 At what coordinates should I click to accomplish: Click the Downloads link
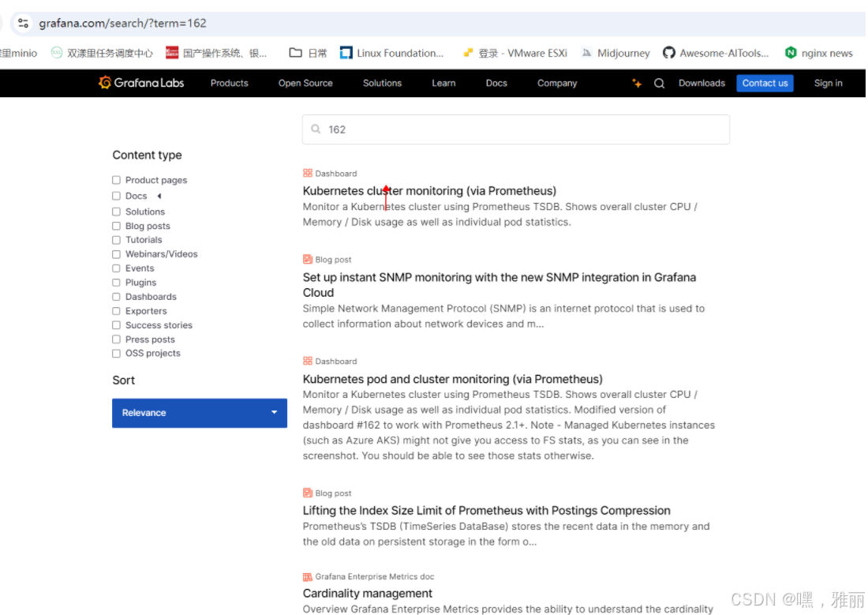click(702, 83)
